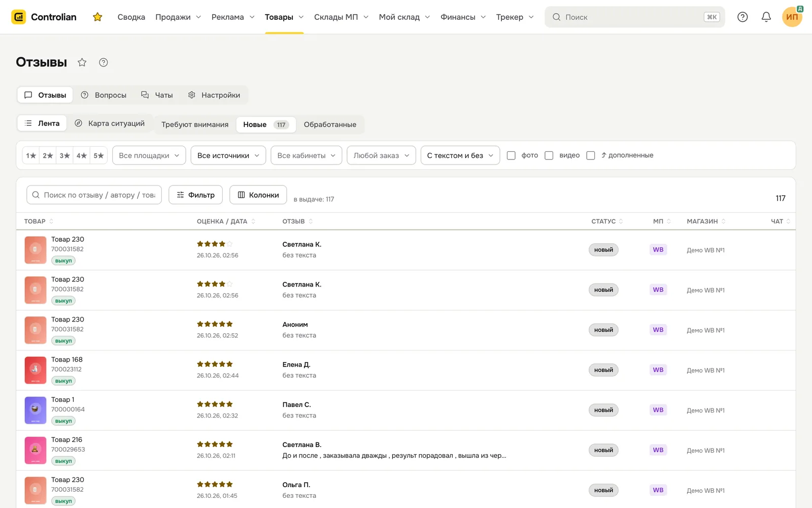Click WB marketplace badge in Павел С. row
Viewport: 812px width, 508px height.
click(x=658, y=410)
